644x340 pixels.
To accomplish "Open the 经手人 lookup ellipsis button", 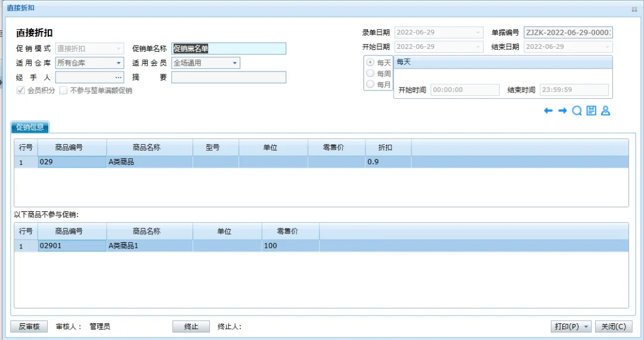I will pyautogui.click(x=118, y=77).
